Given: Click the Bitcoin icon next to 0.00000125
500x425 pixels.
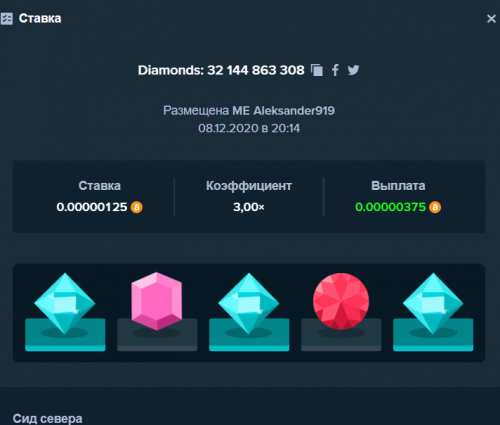Looking at the screenshot, I should 137,207.
